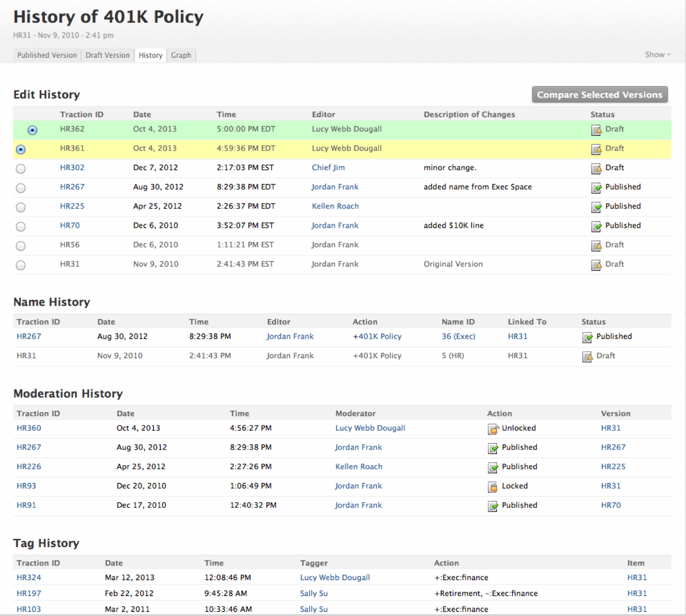
Task: Select the radio button for version HR302
Action: tap(21, 168)
